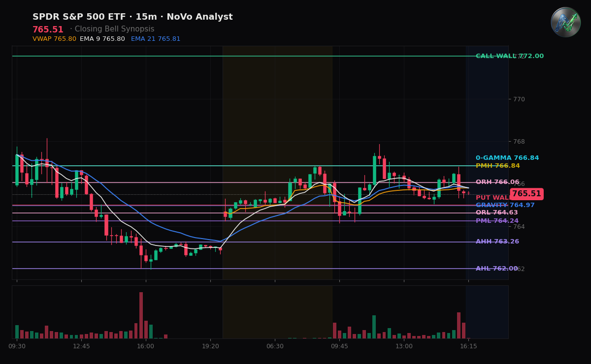Select the PML 764.24 level label
The image size is (591, 364).
[x=497, y=221]
